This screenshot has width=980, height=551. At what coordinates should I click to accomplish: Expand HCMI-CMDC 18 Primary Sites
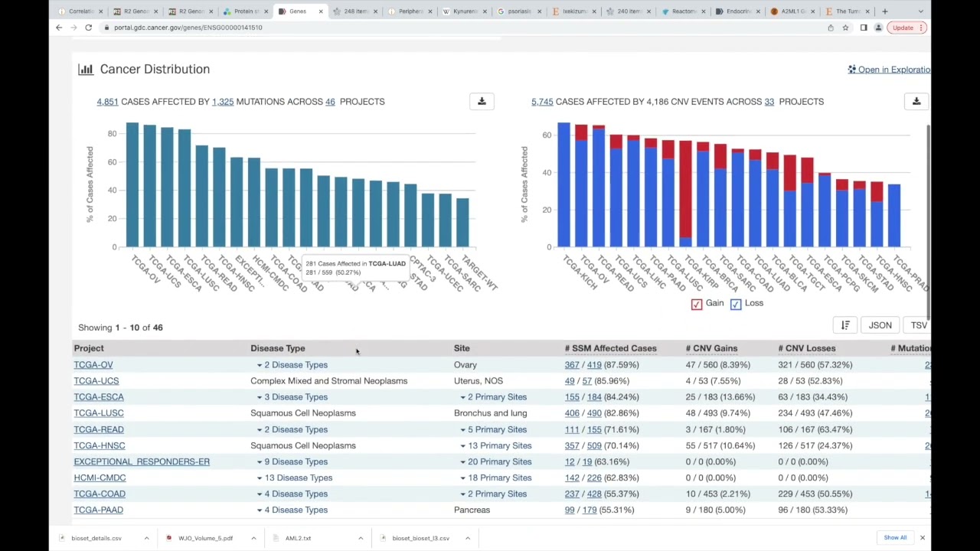coord(495,478)
